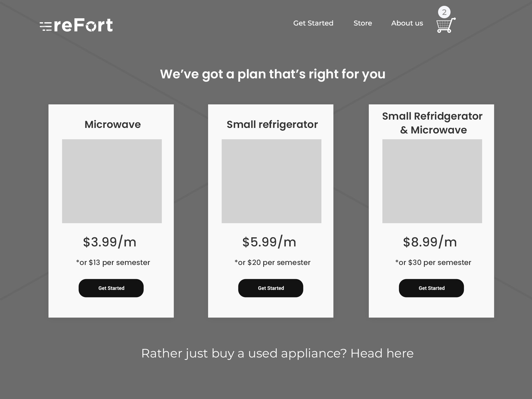The image size is (532, 399).
Task: Follow the 'Rather just buy a used appliance' link
Action: tap(277, 353)
